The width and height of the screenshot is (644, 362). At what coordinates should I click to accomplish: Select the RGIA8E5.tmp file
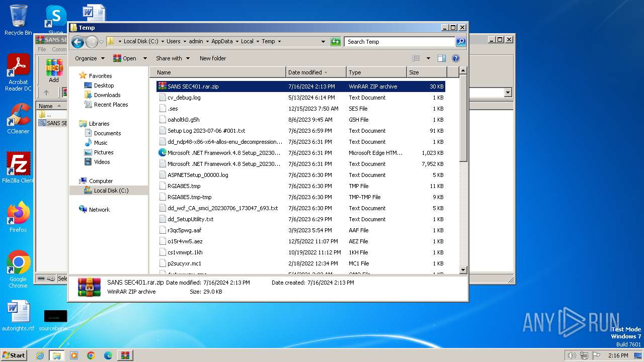tap(300, 186)
